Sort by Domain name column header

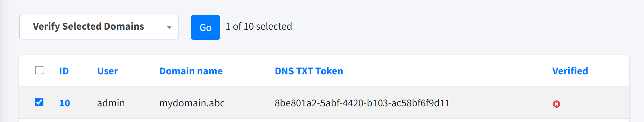pyautogui.click(x=191, y=71)
